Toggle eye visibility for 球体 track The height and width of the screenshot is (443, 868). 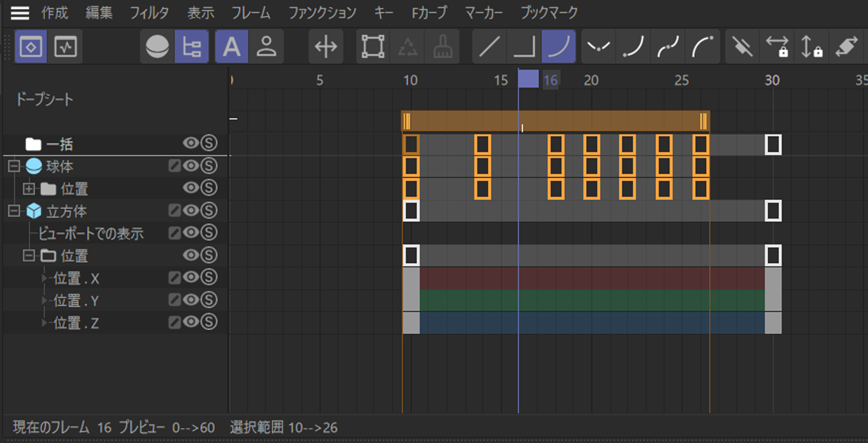pyautogui.click(x=191, y=166)
